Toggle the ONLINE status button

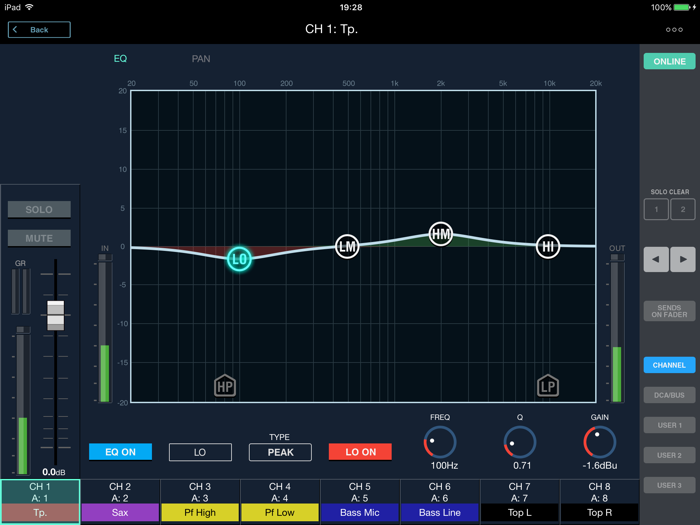pos(669,61)
